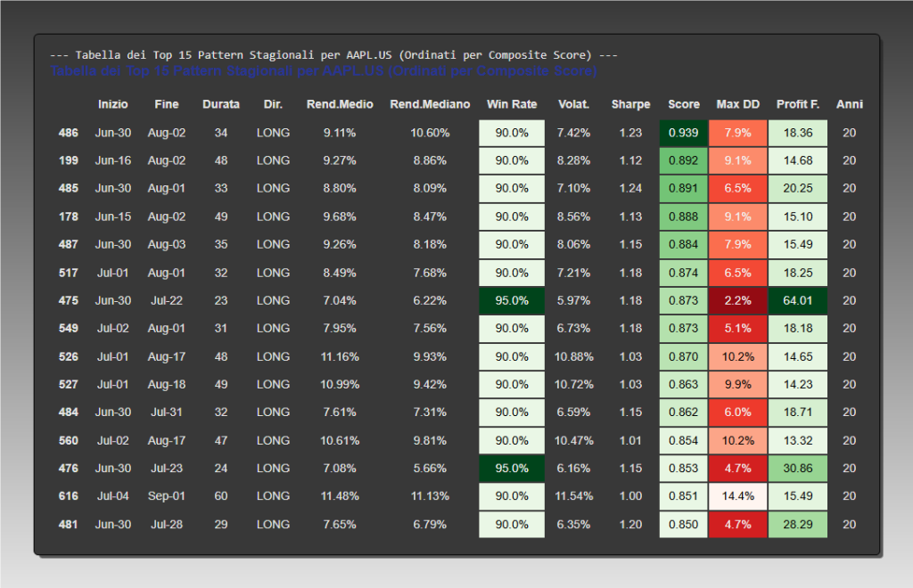
Task: Click the Profit F. column header
Action: (798, 104)
